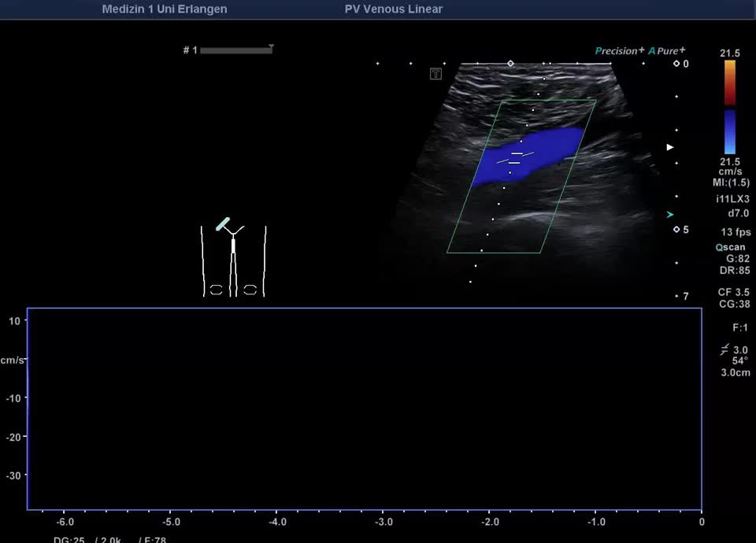
Task: Click the -3.0 mark on spectral time axis
Action: click(383, 522)
